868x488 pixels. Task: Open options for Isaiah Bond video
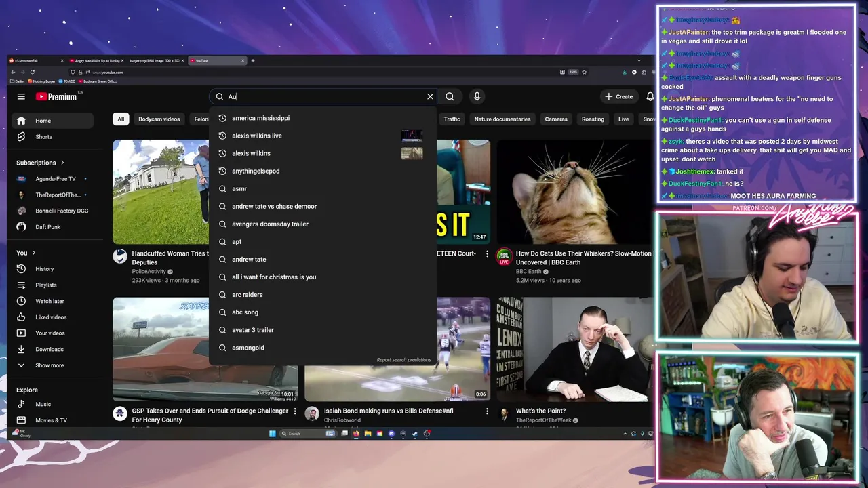pyautogui.click(x=487, y=411)
